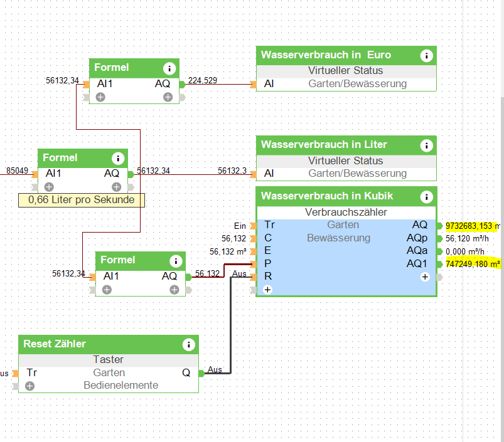This screenshot has height=442, width=504.
Task: Select the Wasserverbrauch in Euro block title
Action: [326, 55]
